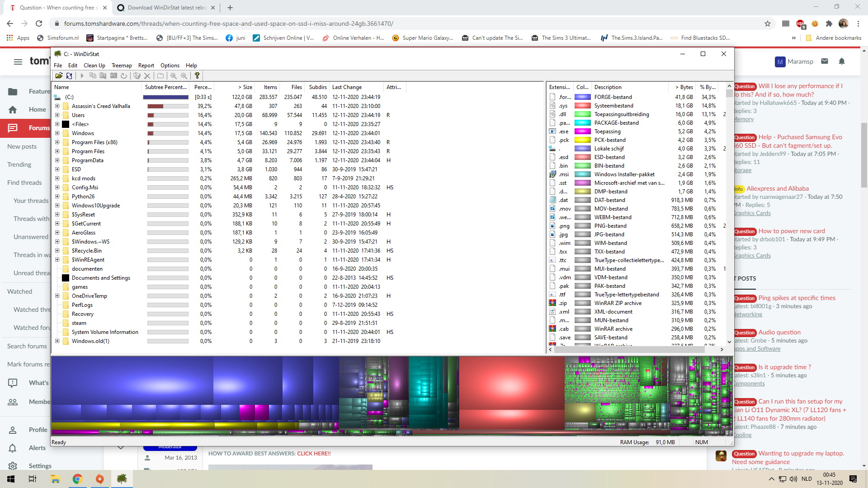
Task: Expand the Python26 folder node
Action: click(57, 197)
